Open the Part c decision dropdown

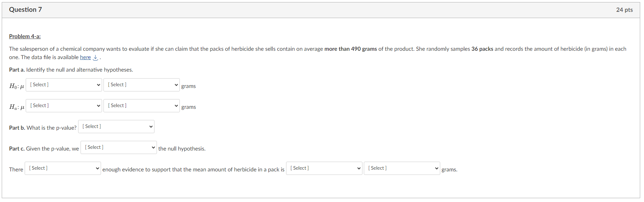click(x=118, y=147)
